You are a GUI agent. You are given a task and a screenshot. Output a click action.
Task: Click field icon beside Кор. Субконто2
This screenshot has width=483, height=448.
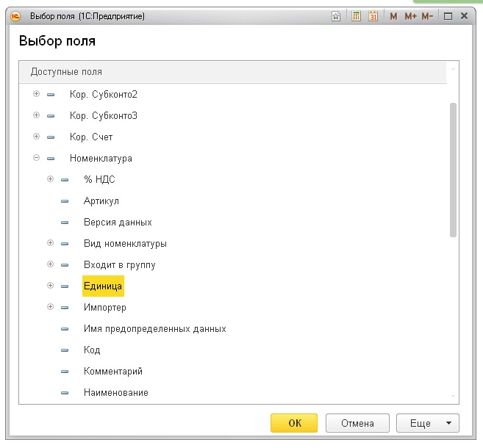point(51,95)
